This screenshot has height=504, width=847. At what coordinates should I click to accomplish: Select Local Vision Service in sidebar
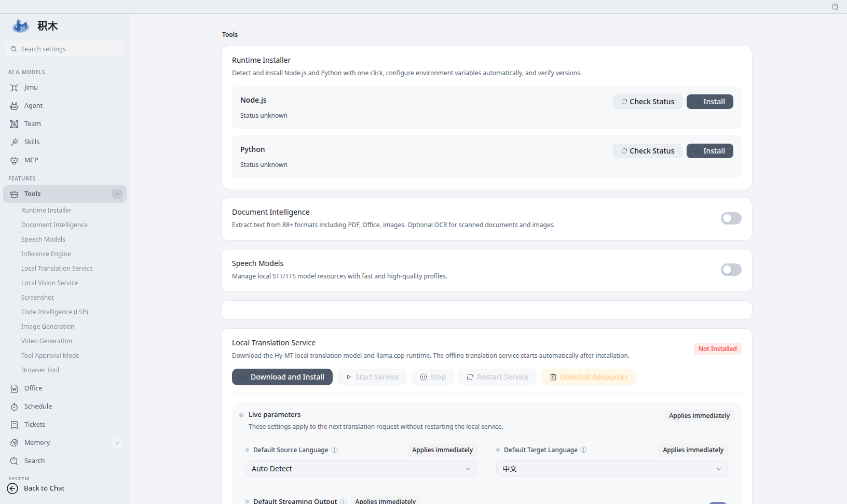coord(49,283)
